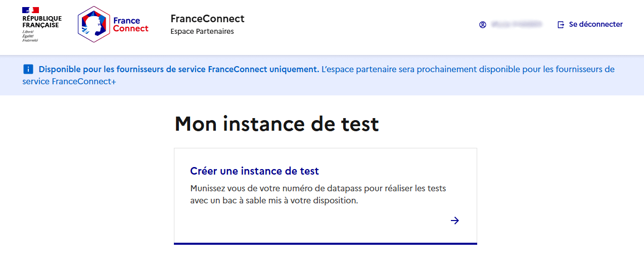Click the user account avatar icon
The image size is (644, 272).
pos(483,24)
